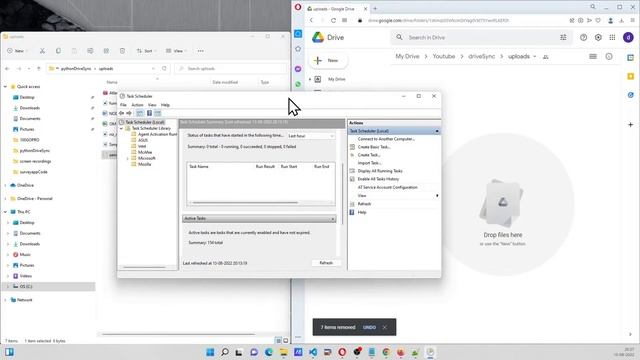Open the Google apps grid
The height and width of the screenshot is (360, 640).
612,37
